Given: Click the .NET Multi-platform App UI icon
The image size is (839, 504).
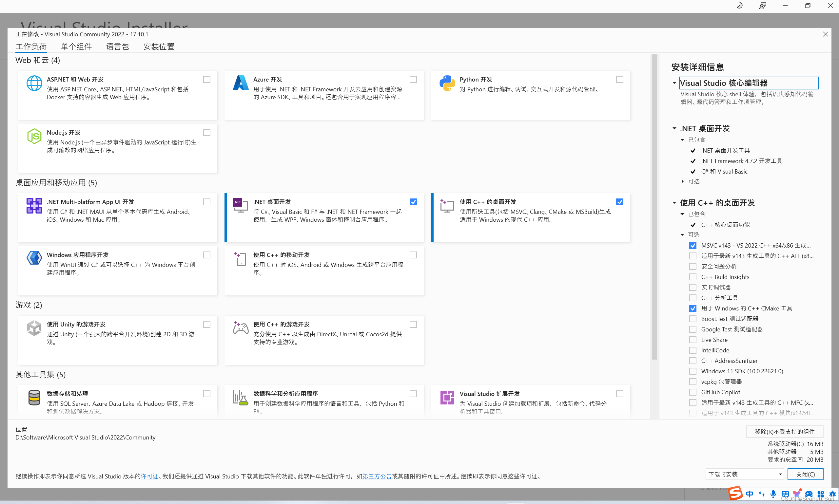Looking at the screenshot, I should tap(34, 205).
